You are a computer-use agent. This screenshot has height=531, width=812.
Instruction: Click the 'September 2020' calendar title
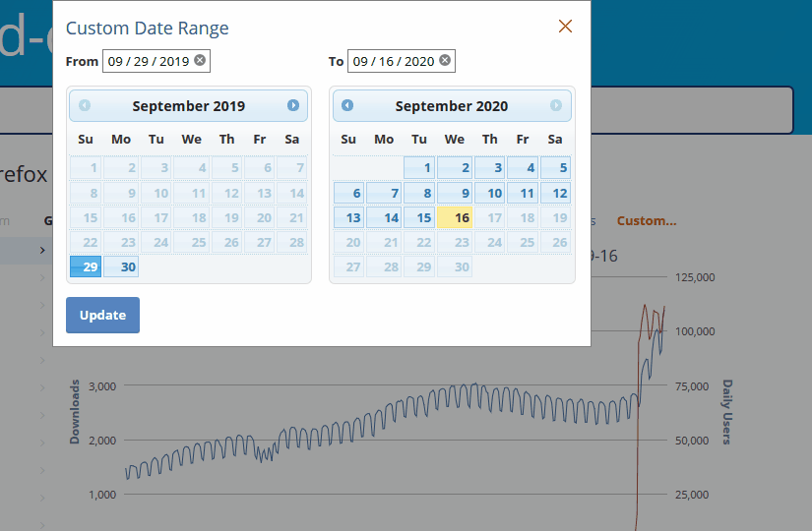(x=452, y=106)
